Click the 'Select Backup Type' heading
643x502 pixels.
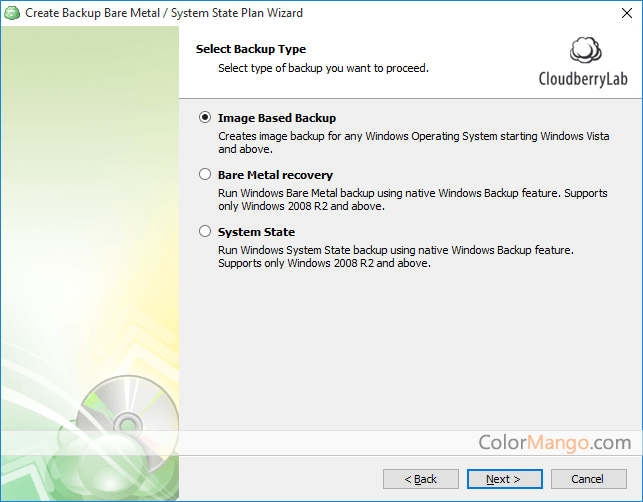pyautogui.click(x=251, y=49)
